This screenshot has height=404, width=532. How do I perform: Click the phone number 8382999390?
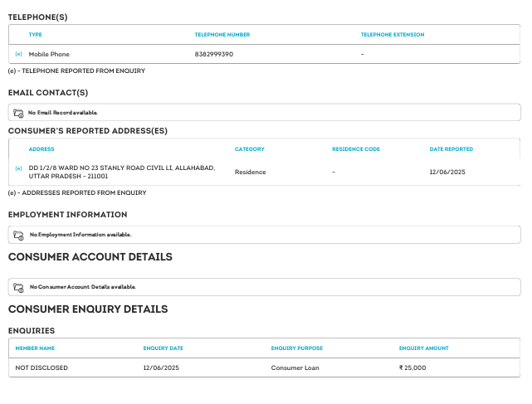tap(213, 54)
